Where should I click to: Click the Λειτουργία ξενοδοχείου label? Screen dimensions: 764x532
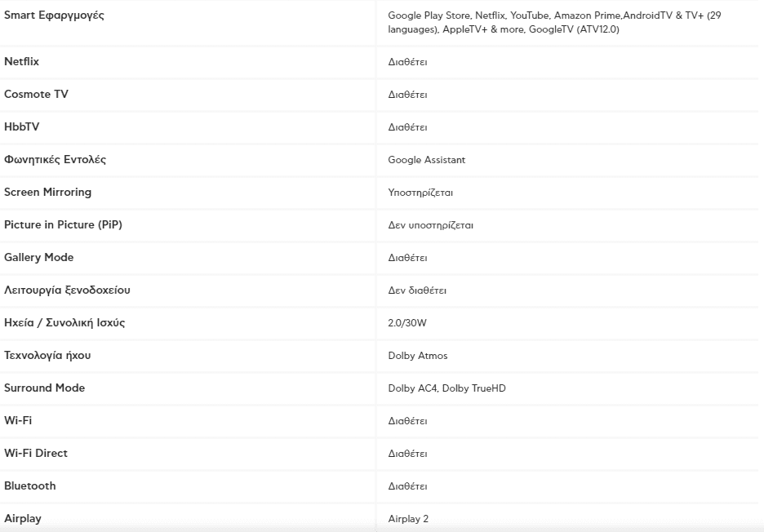point(67,290)
